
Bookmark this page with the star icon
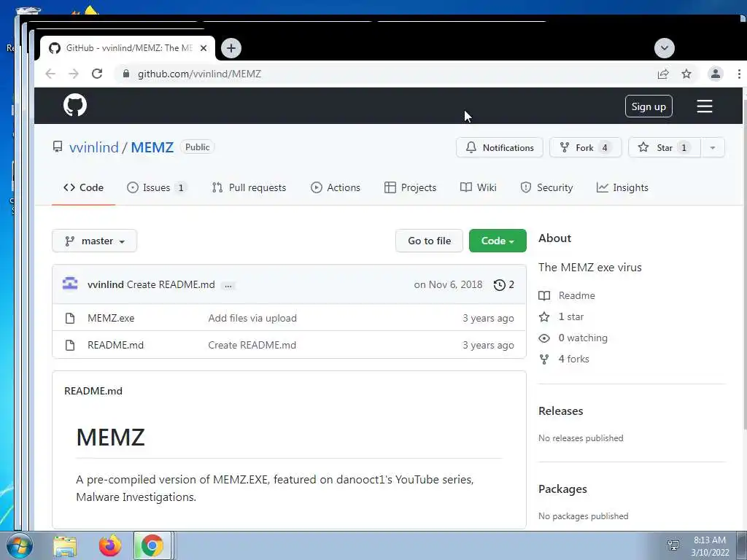(686, 74)
